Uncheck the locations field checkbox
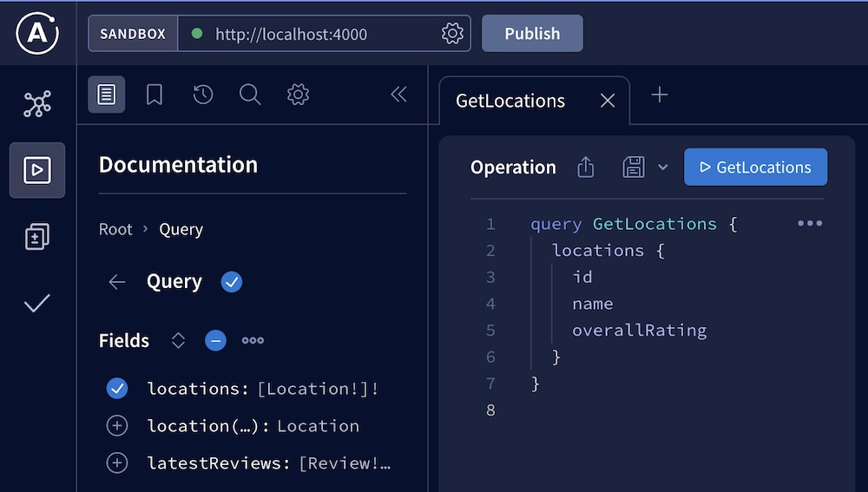This screenshot has height=492, width=868. tap(117, 389)
